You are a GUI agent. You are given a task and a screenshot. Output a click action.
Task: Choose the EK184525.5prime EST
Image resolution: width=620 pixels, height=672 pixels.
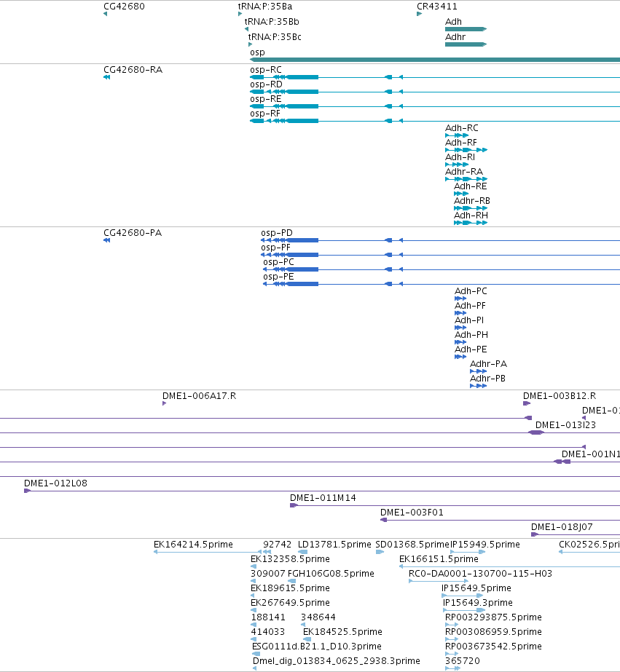coord(307,639)
